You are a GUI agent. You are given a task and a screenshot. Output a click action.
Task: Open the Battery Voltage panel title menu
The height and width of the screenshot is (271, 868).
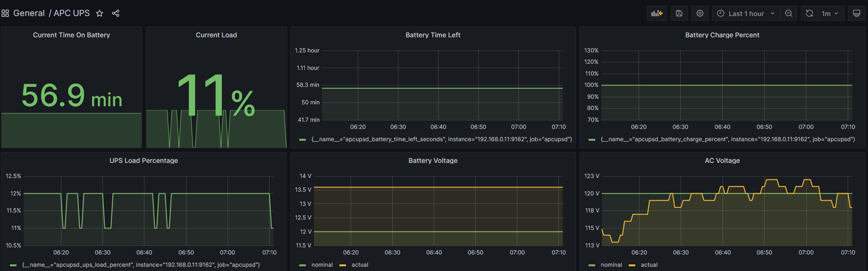point(433,161)
